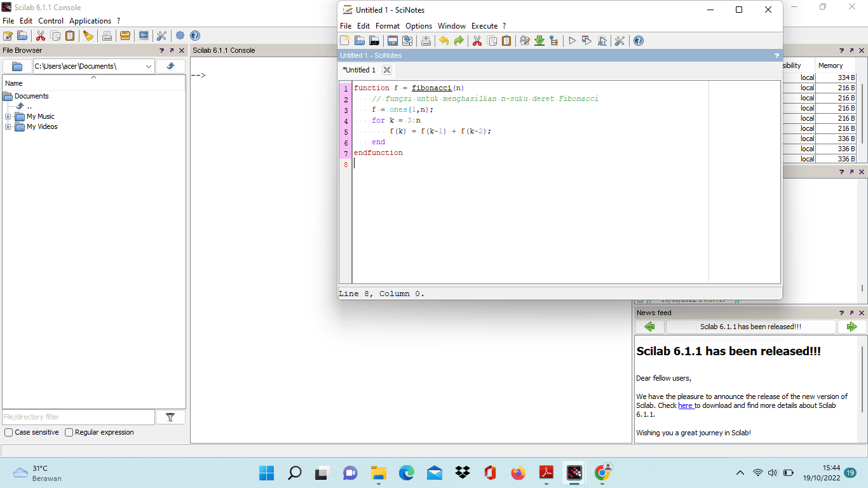Open the directory path dropdown

tap(149, 66)
